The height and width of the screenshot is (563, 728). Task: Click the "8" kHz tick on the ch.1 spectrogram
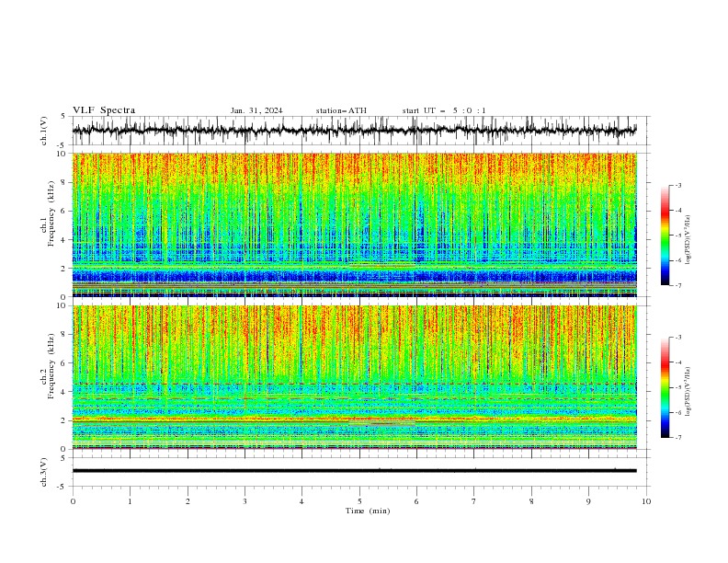(x=64, y=182)
